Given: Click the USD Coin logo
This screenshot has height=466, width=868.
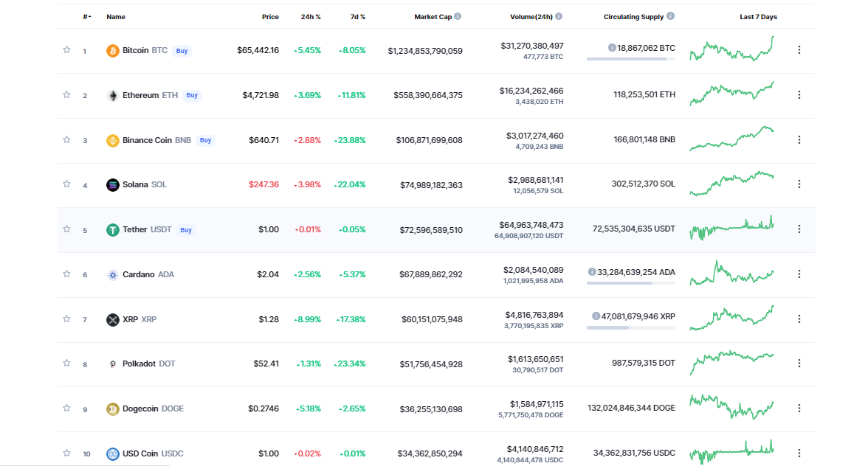Looking at the screenshot, I should pyautogui.click(x=112, y=454).
